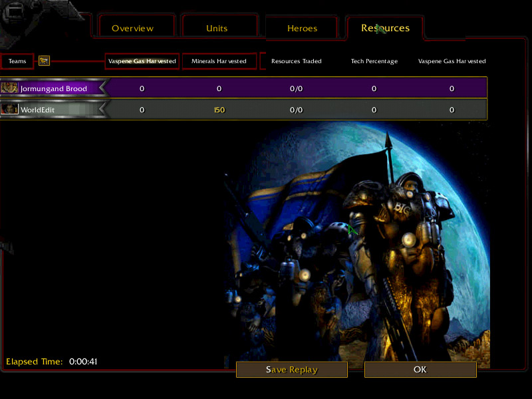The image size is (532, 399).
Task: Click the team sorting icon beside Teams
Action: pyautogui.click(x=44, y=61)
